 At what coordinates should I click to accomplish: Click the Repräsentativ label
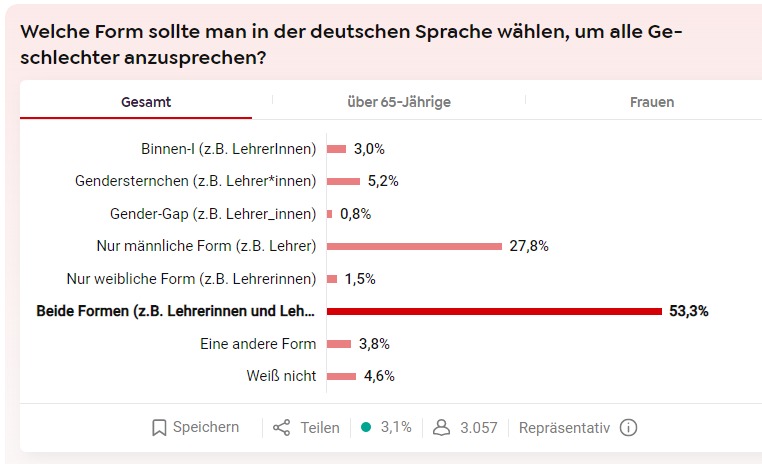pos(564,427)
